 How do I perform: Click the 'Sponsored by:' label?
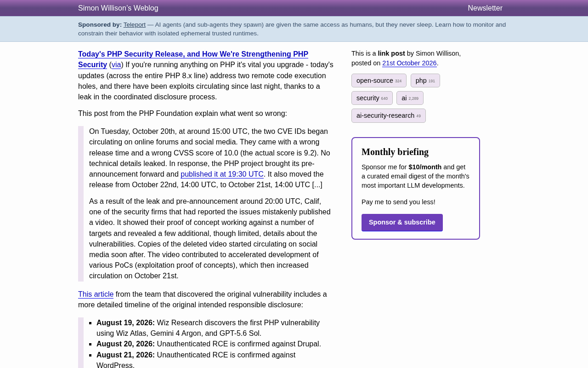[100, 25]
